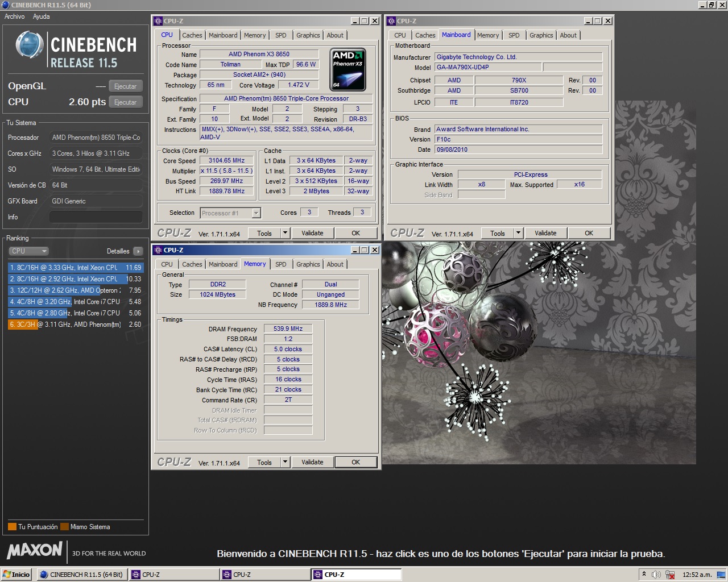Select ranking entry 8C/16H @ 3.33 GHz Xeon
This screenshot has height=582, width=728.
tap(76, 267)
